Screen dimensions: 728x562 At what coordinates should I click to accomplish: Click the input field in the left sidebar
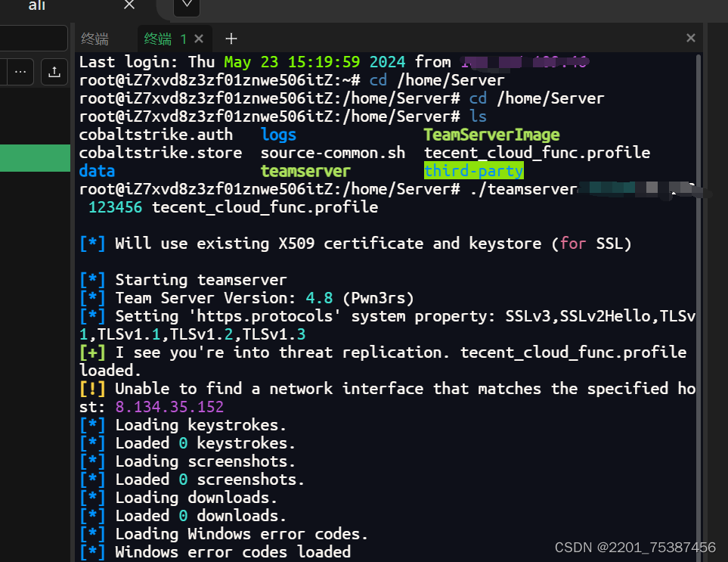pos(33,38)
